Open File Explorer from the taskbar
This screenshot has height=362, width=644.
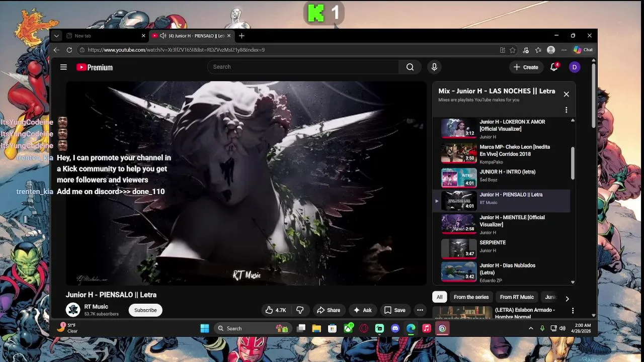click(x=316, y=328)
